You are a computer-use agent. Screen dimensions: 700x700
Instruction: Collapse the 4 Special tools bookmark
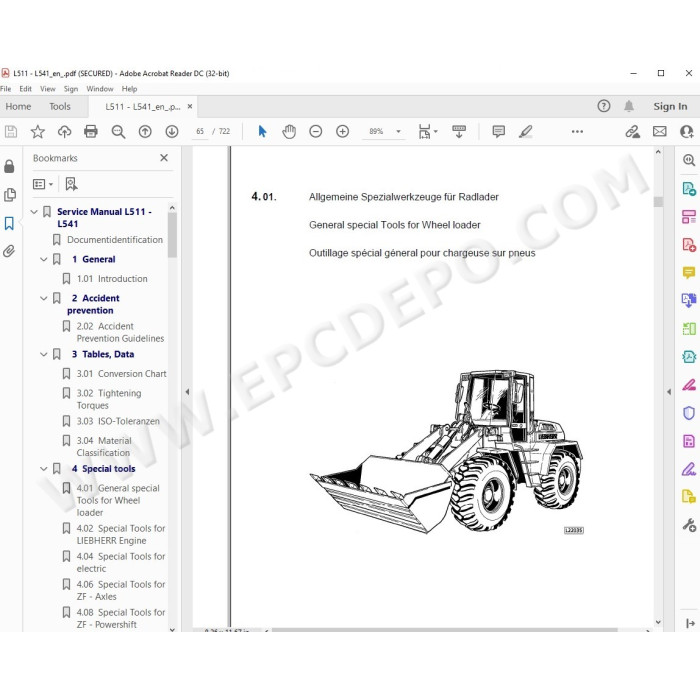pyautogui.click(x=44, y=469)
